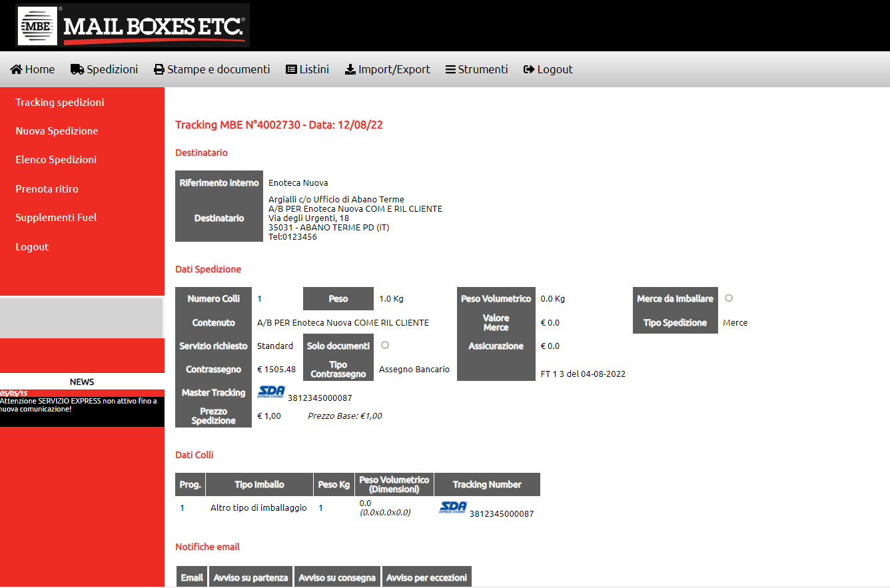Toggle the Solo documenti radio button
890x588 pixels.
click(385, 345)
